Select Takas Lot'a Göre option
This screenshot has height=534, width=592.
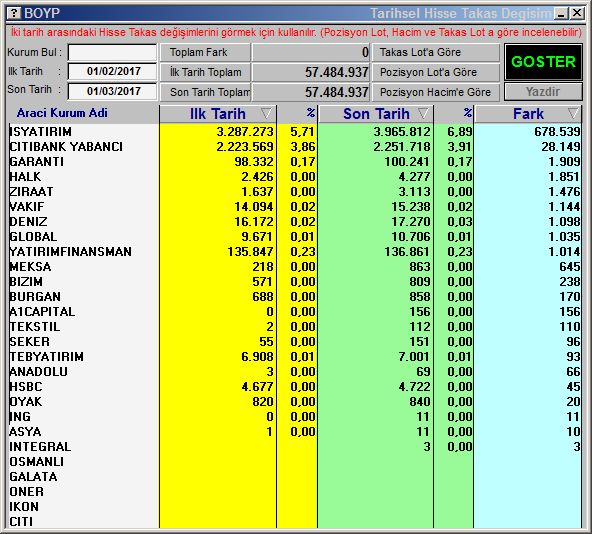[436, 52]
